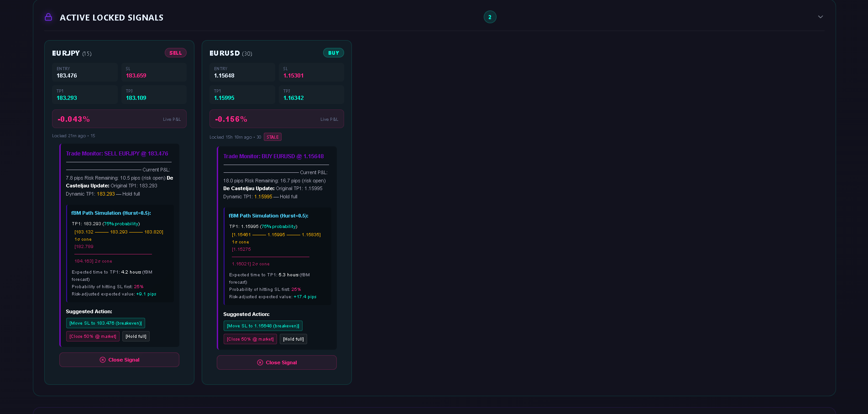Collapse the Active Locked Signals section chevron
Viewport: 868px width, 414px height.
(x=820, y=17)
